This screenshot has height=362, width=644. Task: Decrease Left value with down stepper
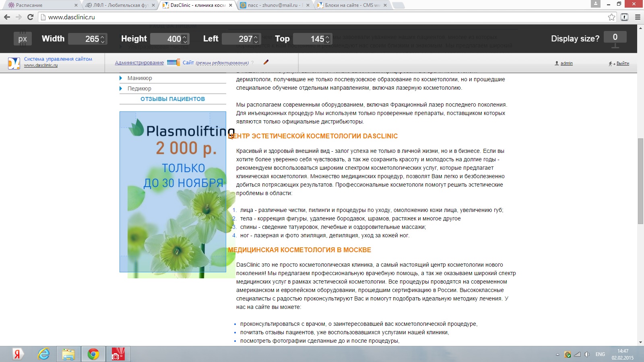[256, 41]
